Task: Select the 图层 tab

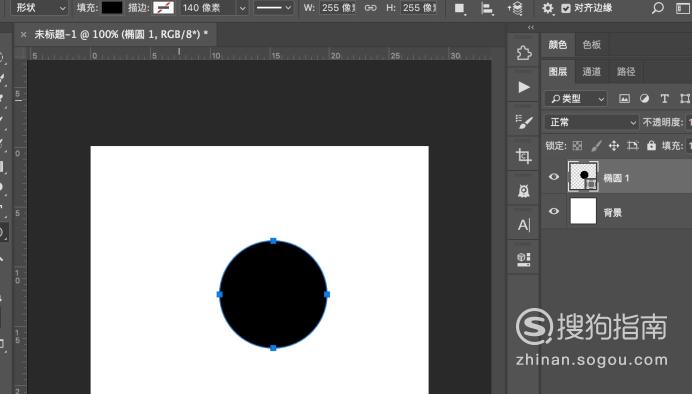Action: click(558, 71)
